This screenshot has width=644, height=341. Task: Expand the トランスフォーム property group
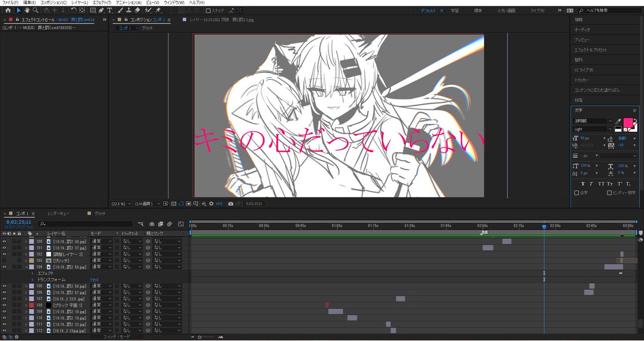click(x=32, y=280)
